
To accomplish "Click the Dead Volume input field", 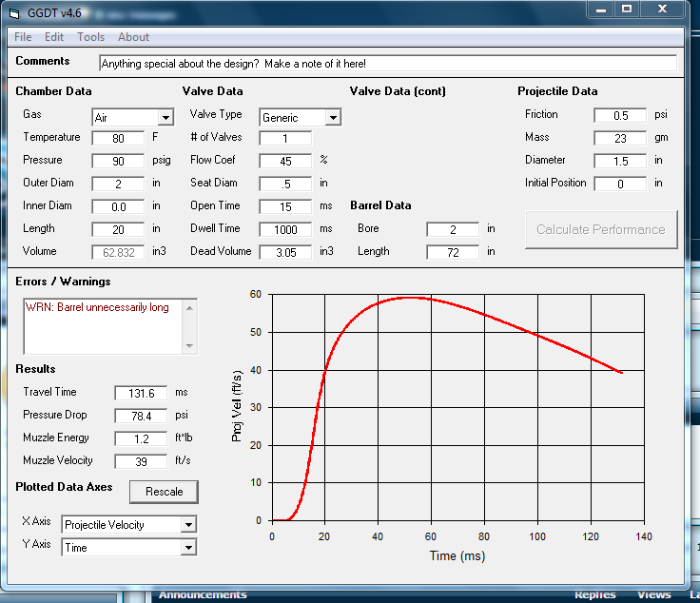I will pyautogui.click(x=285, y=252).
